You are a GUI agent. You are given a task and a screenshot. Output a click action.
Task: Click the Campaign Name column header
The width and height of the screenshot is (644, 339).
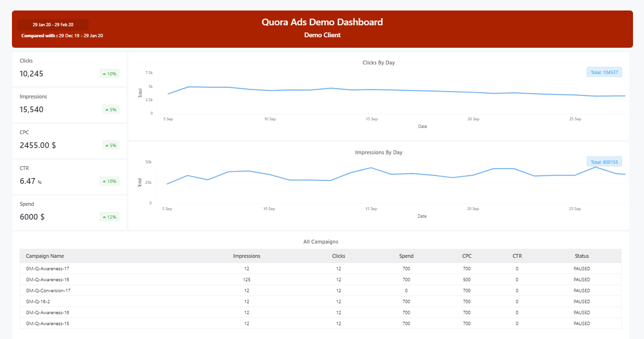point(45,256)
